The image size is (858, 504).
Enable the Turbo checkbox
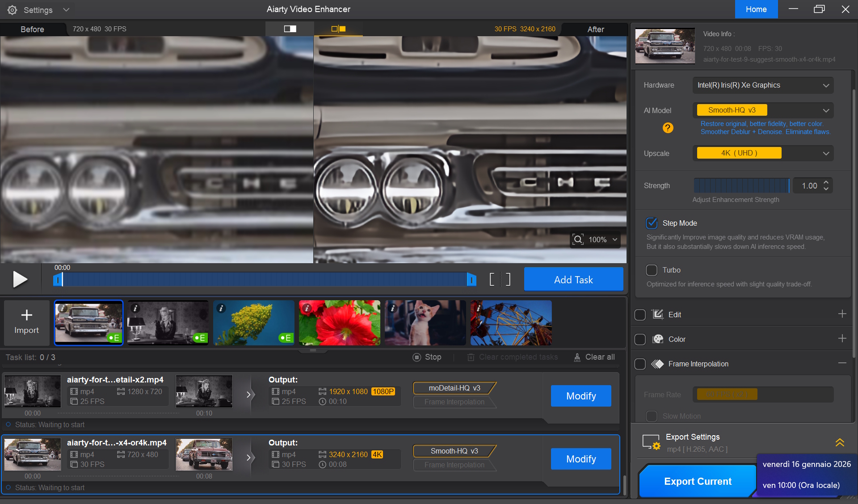[652, 270]
